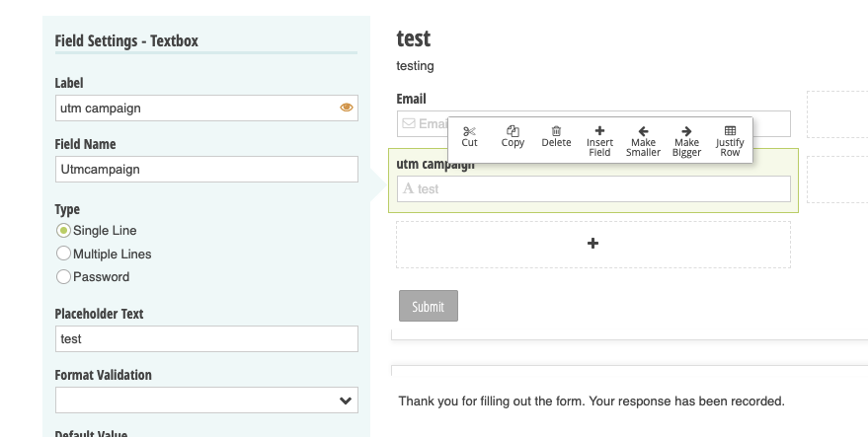Click the Cut scissors icon

tap(469, 131)
